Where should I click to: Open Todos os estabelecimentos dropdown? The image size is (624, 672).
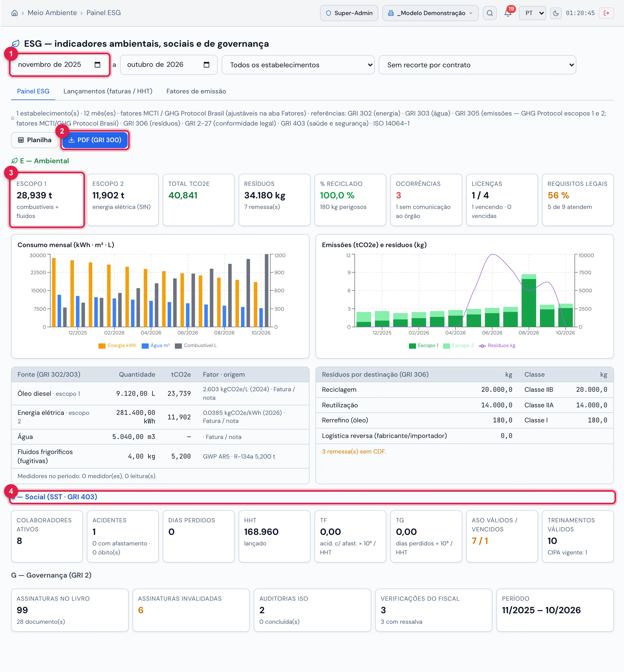click(x=298, y=65)
